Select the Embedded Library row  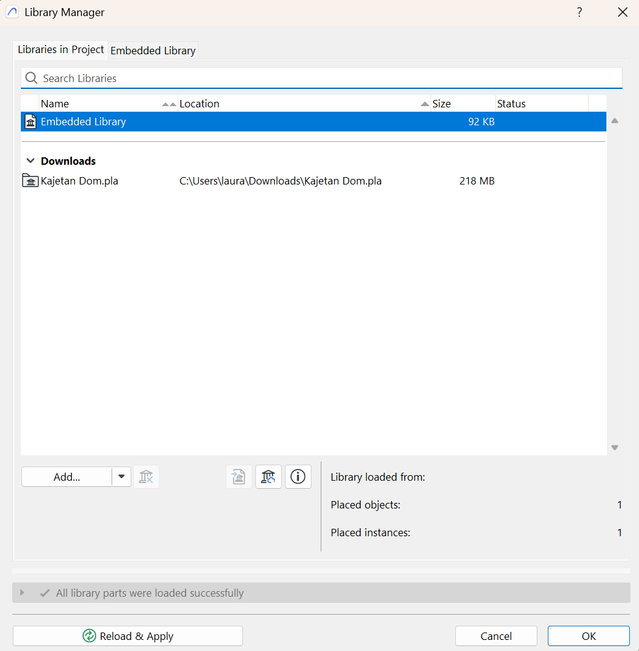[313, 122]
